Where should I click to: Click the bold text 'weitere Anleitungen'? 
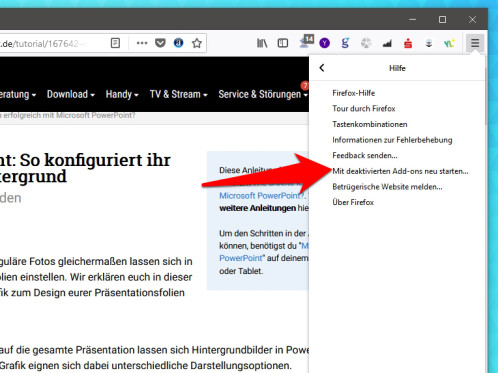coord(257,208)
